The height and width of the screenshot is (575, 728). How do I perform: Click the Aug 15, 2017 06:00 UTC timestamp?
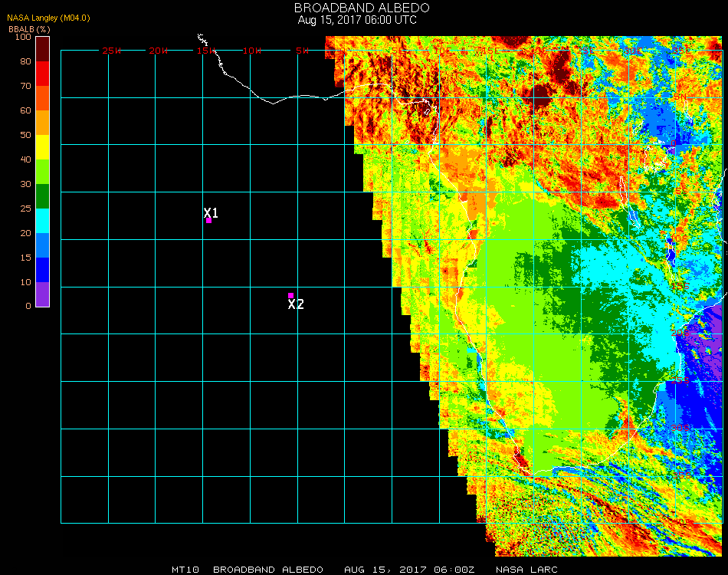click(357, 20)
